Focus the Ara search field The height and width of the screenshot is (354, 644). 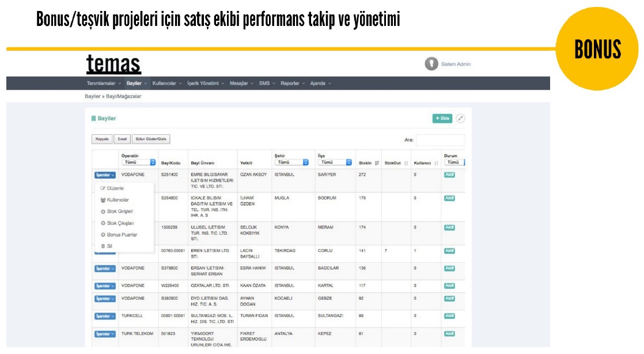coord(440,140)
